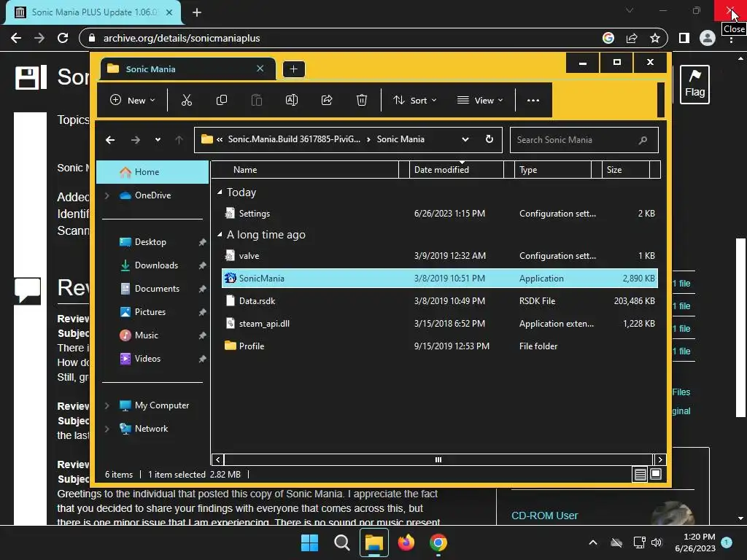This screenshot has height=560, width=747.
Task: Click the Chrome share page icon
Action: (632, 38)
